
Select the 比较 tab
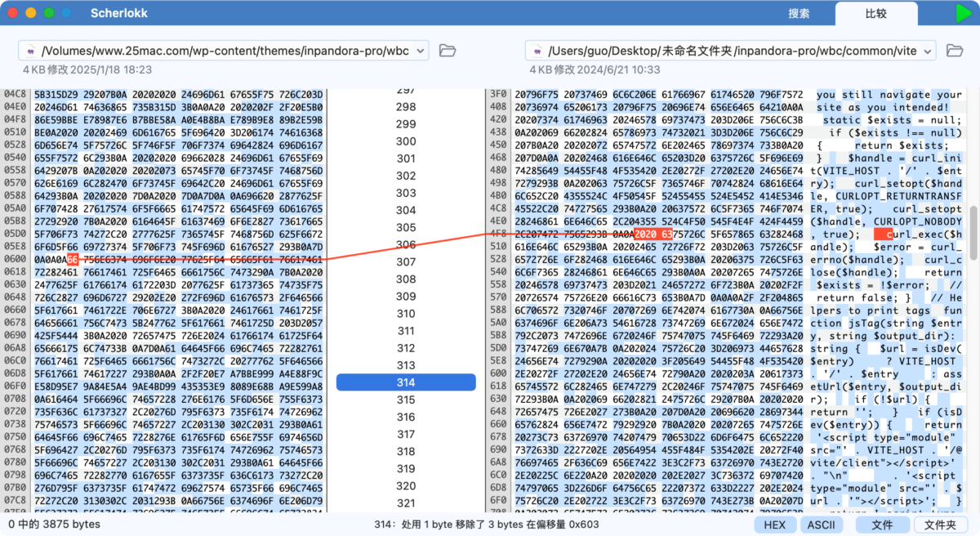click(x=876, y=13)
